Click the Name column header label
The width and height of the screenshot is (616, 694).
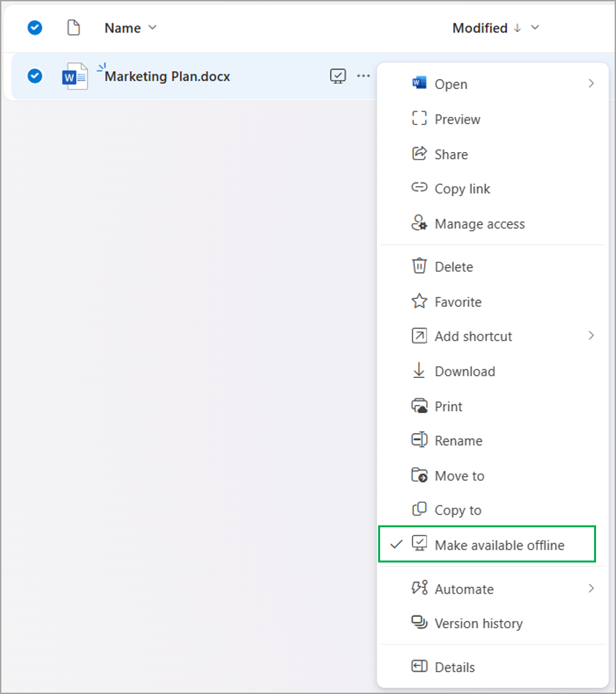123,28
